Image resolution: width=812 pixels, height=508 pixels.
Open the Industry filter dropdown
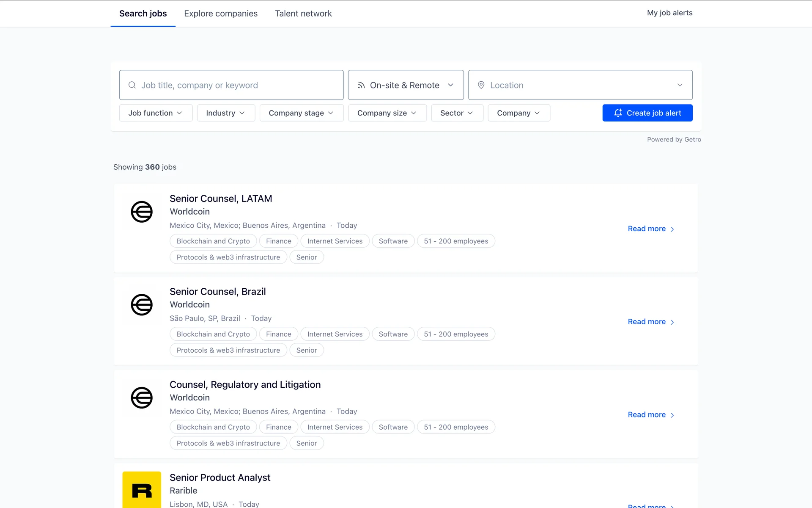coord(226,113)
